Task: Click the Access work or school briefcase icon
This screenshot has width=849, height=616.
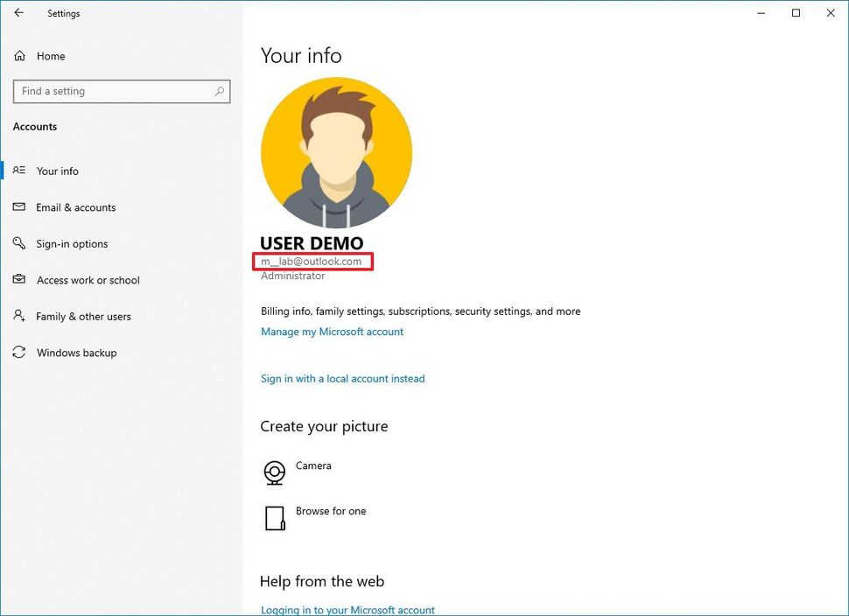Action: point(19,280)
